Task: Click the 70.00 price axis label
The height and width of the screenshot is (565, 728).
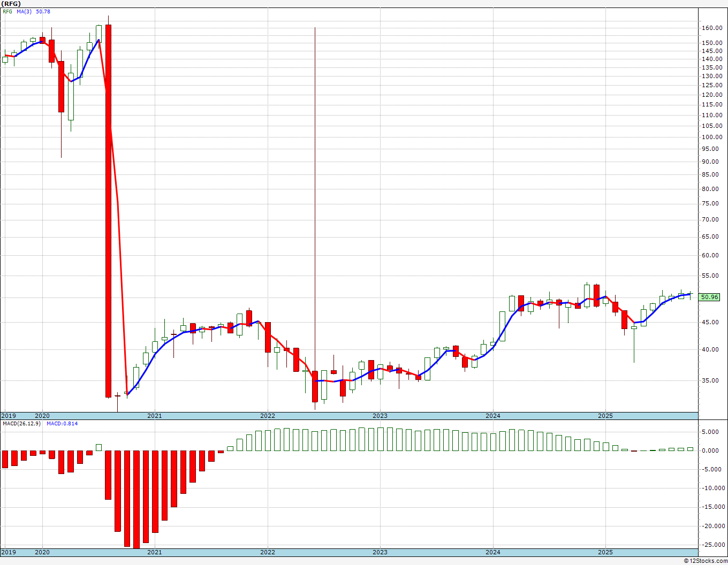Action: [x=711, y=219]
